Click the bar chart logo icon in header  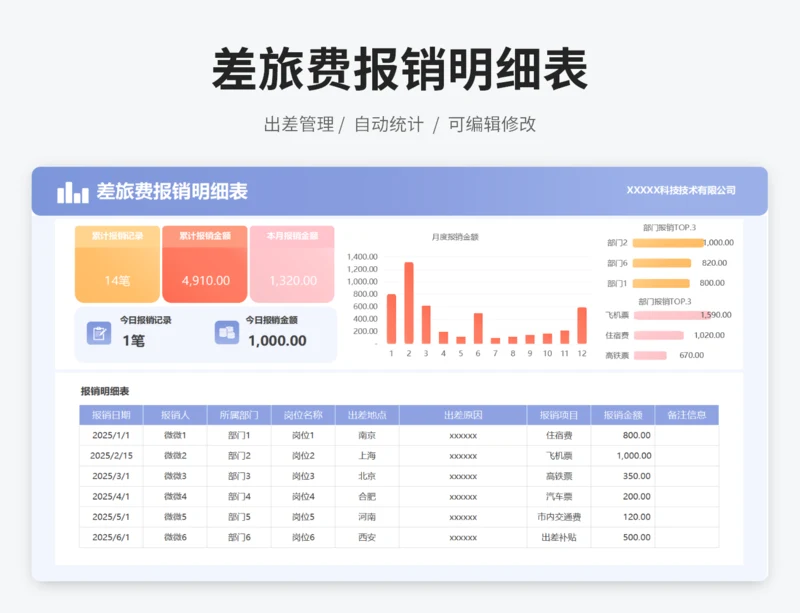pos(72,192)
